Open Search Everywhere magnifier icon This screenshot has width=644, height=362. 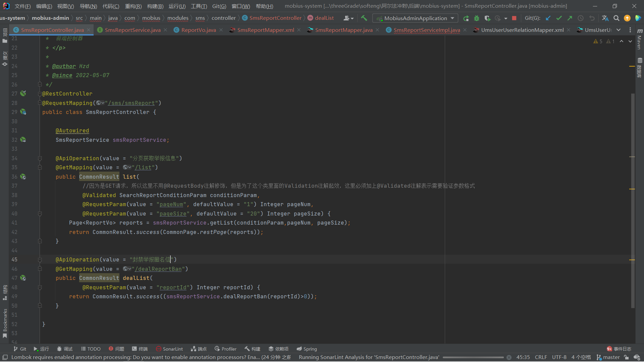616,18
